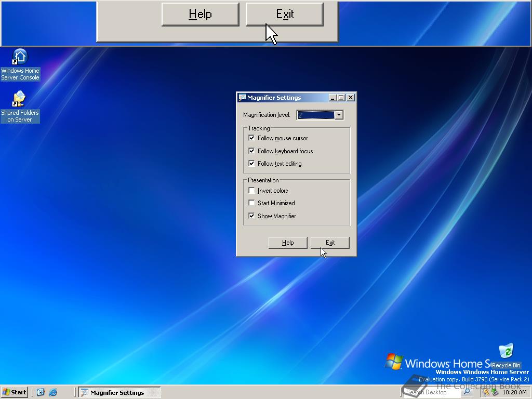Viewport: 532px width, 399px height.
Task: Click in the Search Desktop box
Action: [x=433, y=392]
